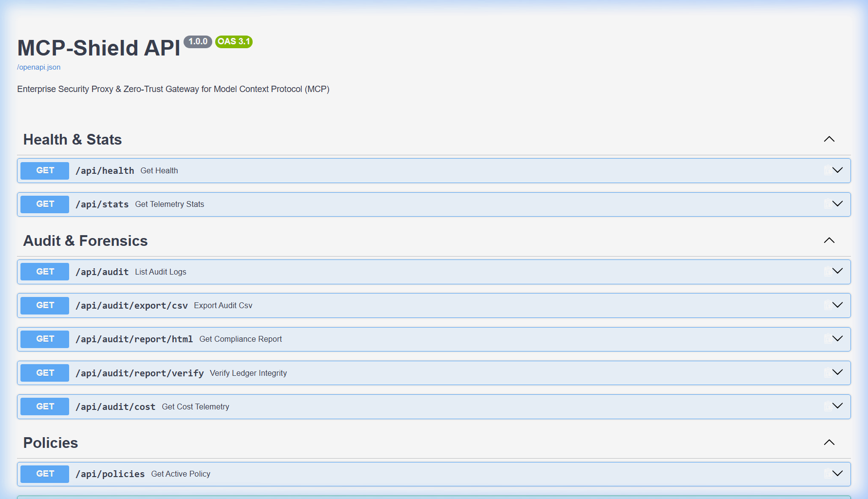Screen dimensions: 868x499
Task: Open the /openapi.json link
Action: pyautogui.click(x=39, y=67)
